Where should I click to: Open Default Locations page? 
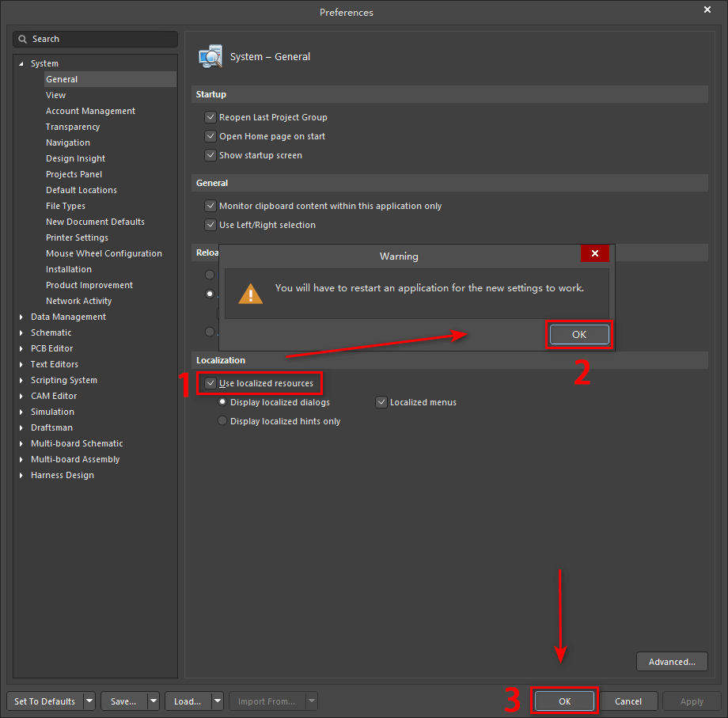click(82, 190)
